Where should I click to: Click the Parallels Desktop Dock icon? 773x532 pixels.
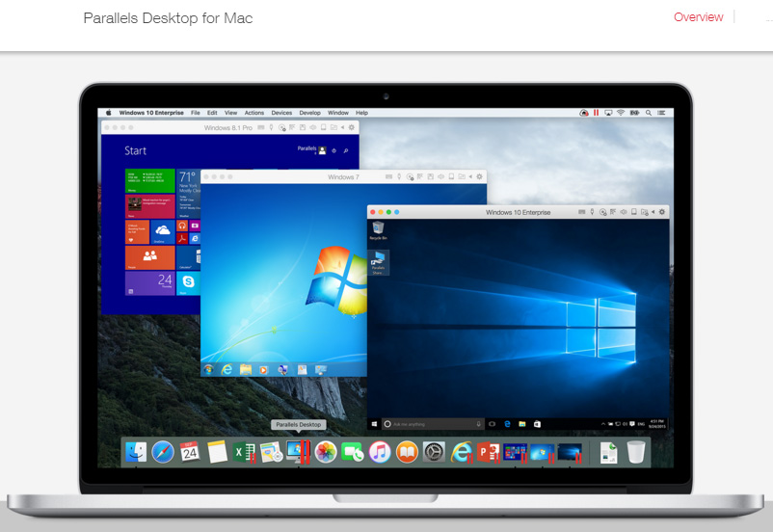pos(298,452)
